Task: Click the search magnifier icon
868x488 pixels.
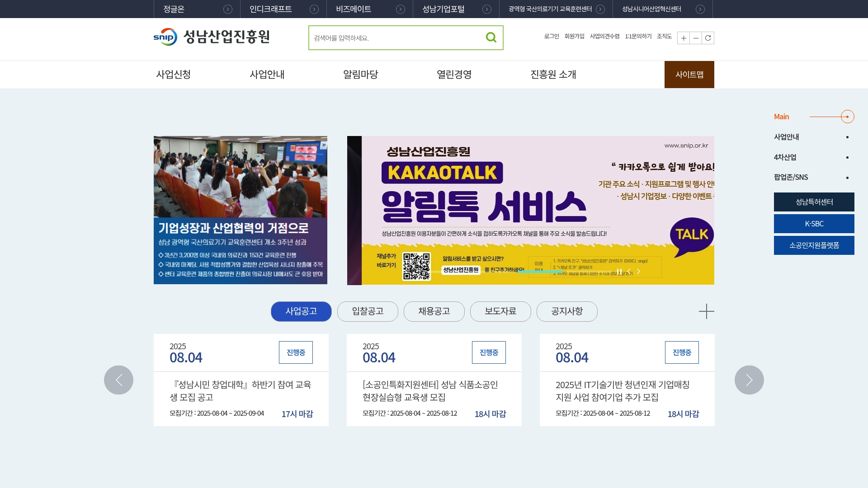Action: (x=491, y=38)
